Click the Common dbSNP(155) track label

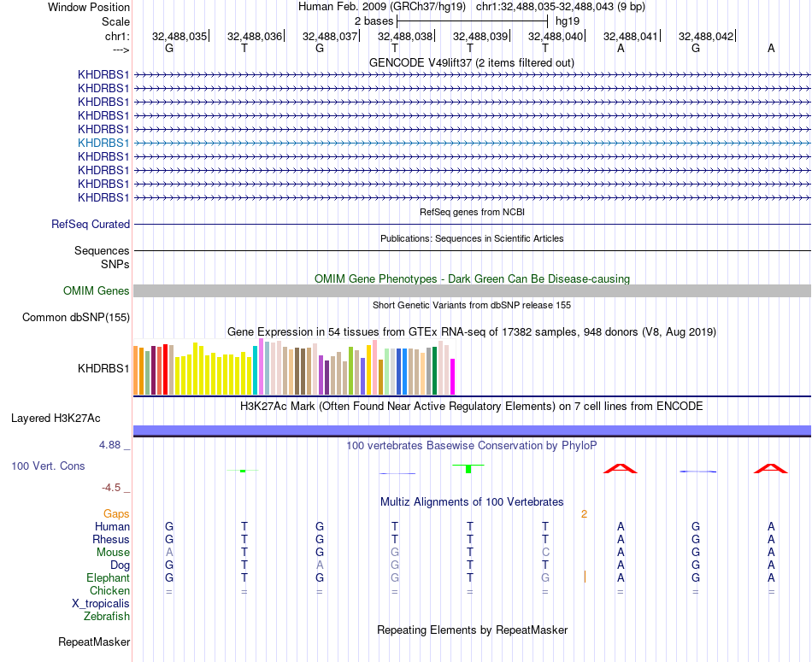click(x=75, y=317)
